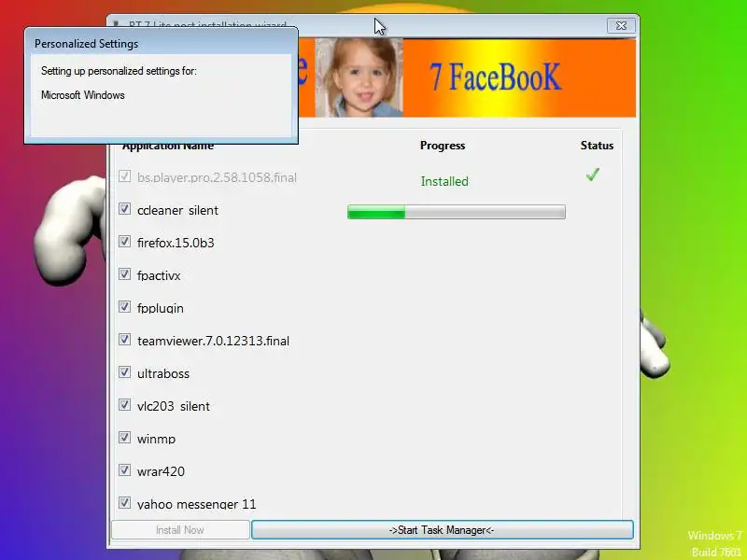Screen dimensions: 747x560
Task: Click the vlc203 silent label
Action: [x=174, y=406]
